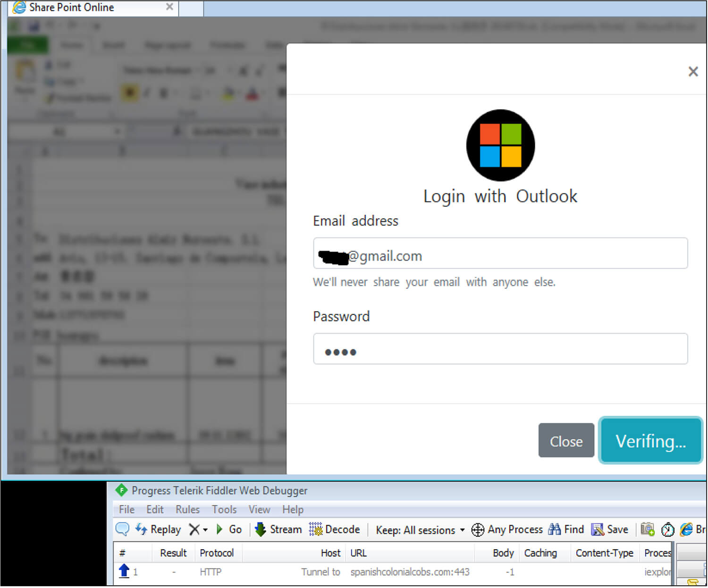Screen dimensions: 708x588
Task: Click the Verifing... button
Action: point(650,441)
